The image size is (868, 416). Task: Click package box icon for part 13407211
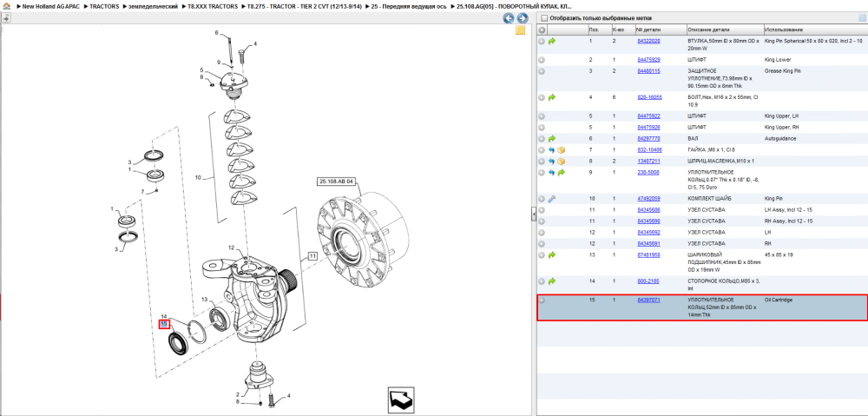[561, 162]
